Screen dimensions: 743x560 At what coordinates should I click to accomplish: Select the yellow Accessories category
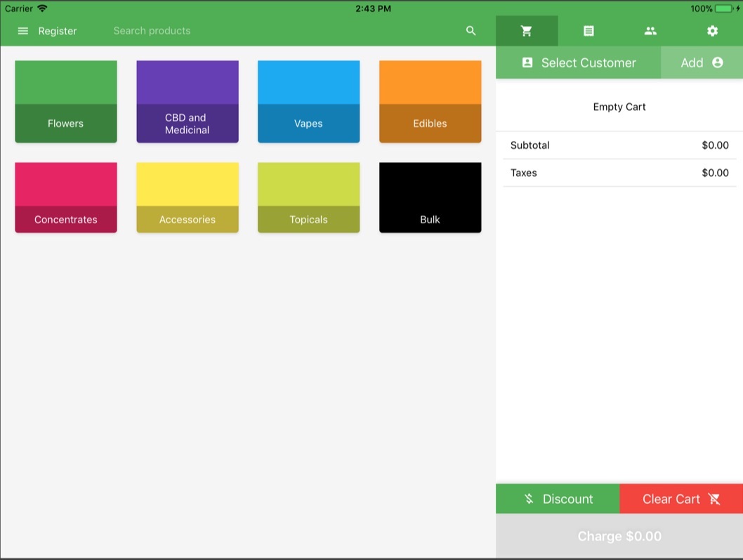pos(188,197)
